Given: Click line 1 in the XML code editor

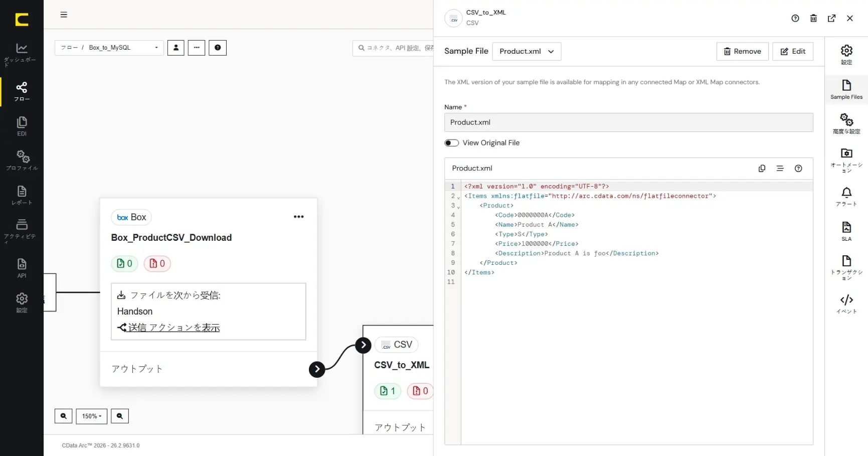Looking at the screenshot, I should [637, 186].
